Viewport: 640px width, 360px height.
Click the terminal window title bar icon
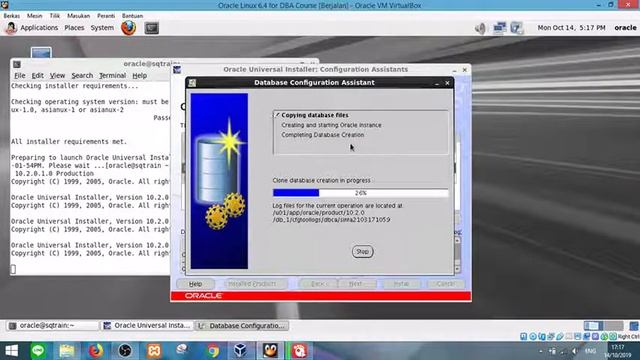pos(17,64)
